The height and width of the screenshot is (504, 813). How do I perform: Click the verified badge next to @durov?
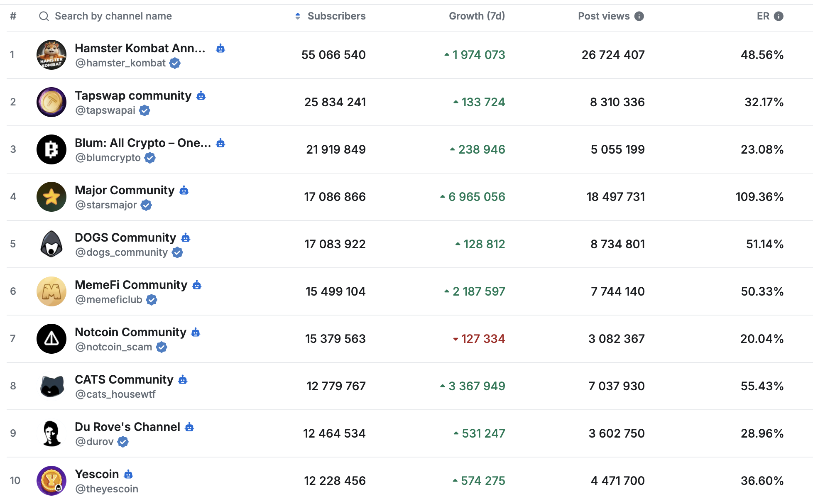point(123,442)
